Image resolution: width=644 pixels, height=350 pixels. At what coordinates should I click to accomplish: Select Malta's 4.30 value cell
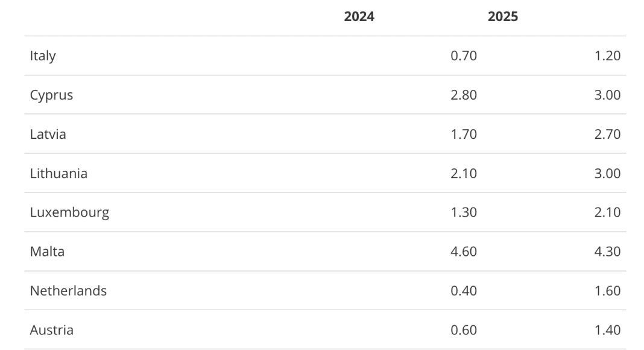[607, 252]
